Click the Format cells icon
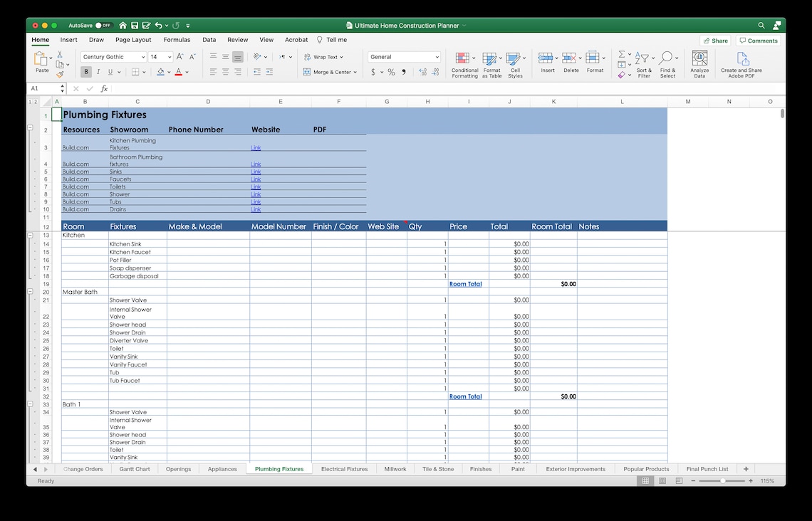 tap(593, 58)
